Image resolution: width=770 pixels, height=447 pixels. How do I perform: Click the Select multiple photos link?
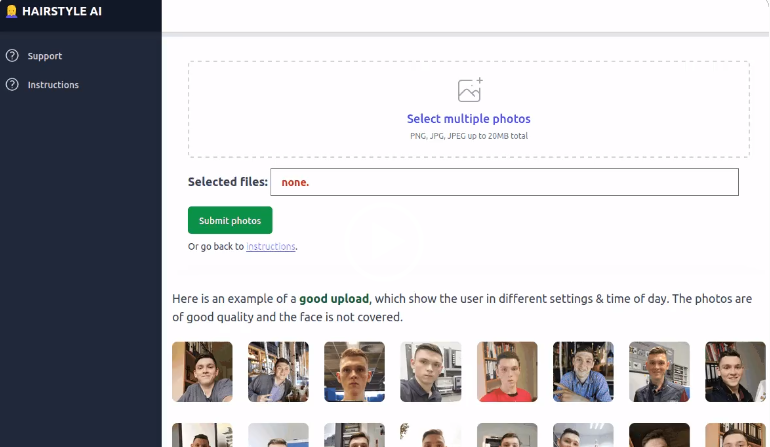tap(468, 119)
